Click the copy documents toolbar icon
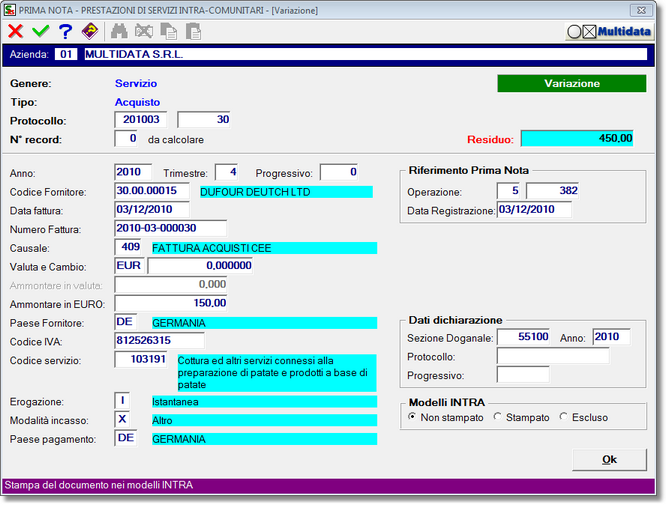The height and width of the screenshot is (505, 666). coord(169,31)
